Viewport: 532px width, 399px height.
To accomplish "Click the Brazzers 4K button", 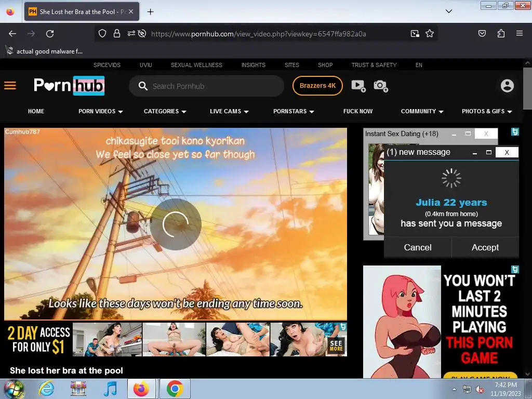I will click(317, 86).
